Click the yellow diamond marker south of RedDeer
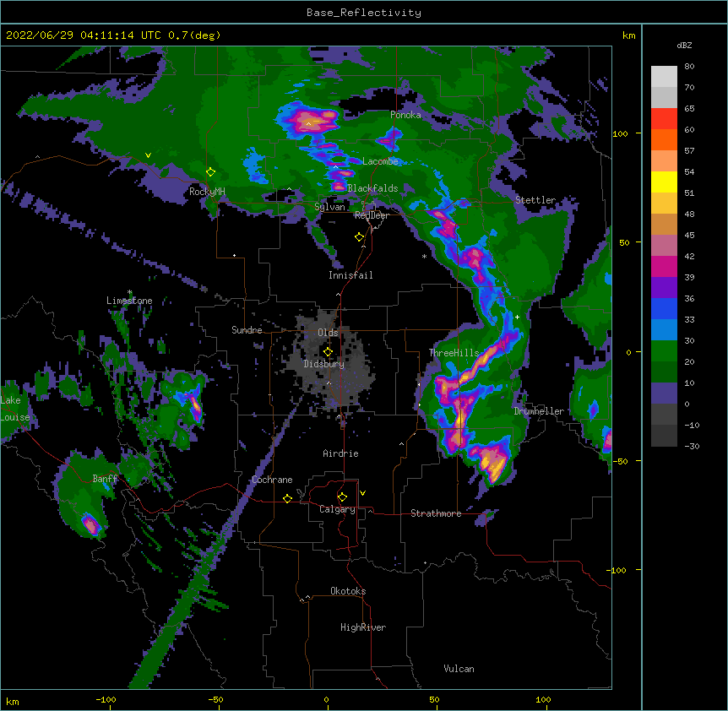728x711 pixels. tap(359, 237)
